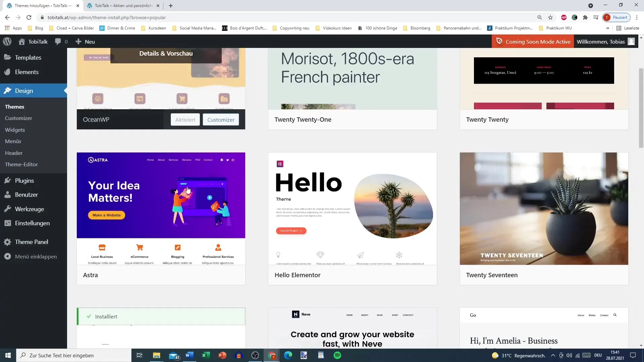Open Customizer button on OceanWP card
The height and width of the screenshot is (362, 644).
tap(221, 120)
